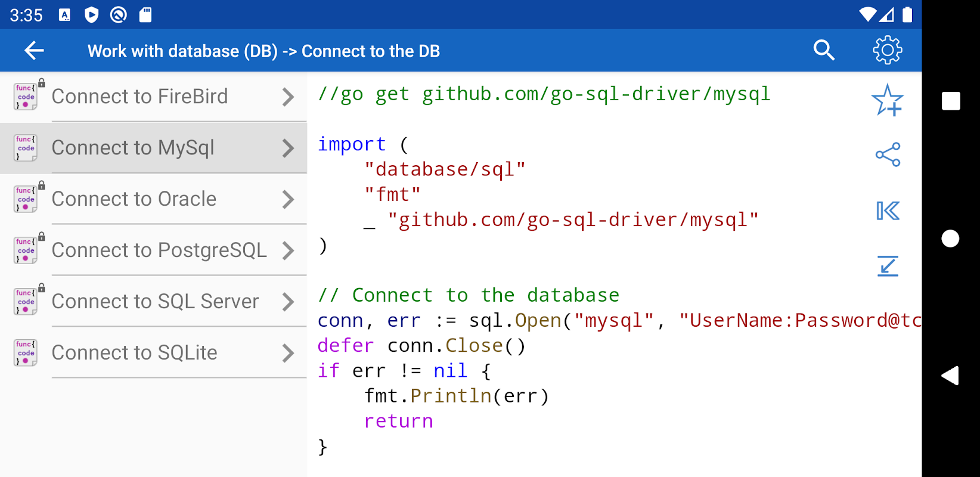Tap Android recent apps square button
980x477 pixels.
[951, 101]
